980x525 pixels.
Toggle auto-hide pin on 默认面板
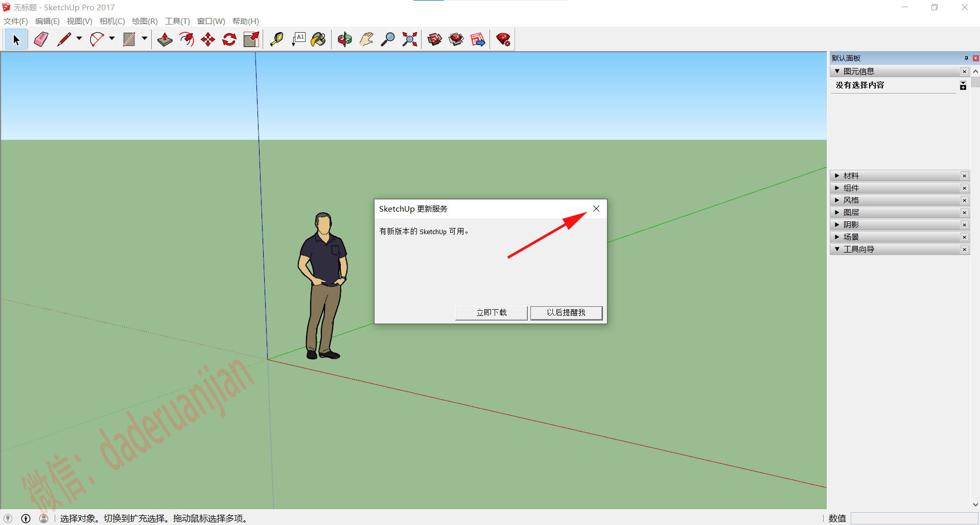[x=966, y=58]
